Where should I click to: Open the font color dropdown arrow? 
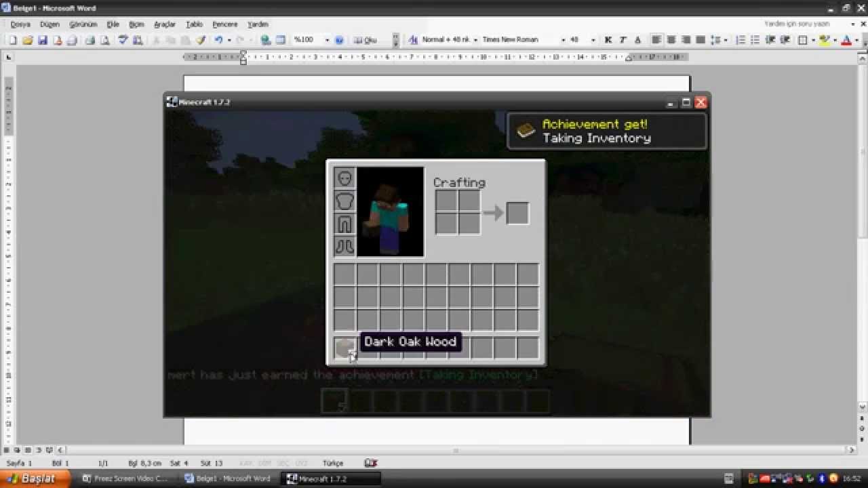(x=856, y=40)
